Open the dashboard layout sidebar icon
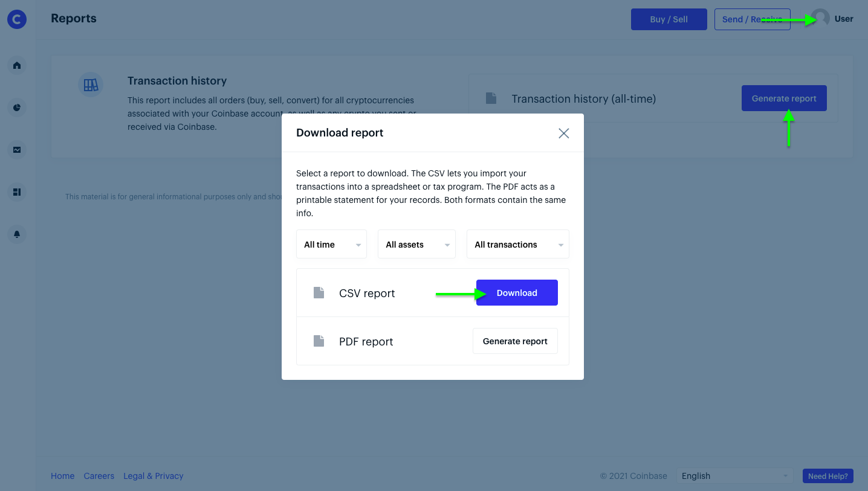This screenshot has height=491, width=868. (17, 192)
